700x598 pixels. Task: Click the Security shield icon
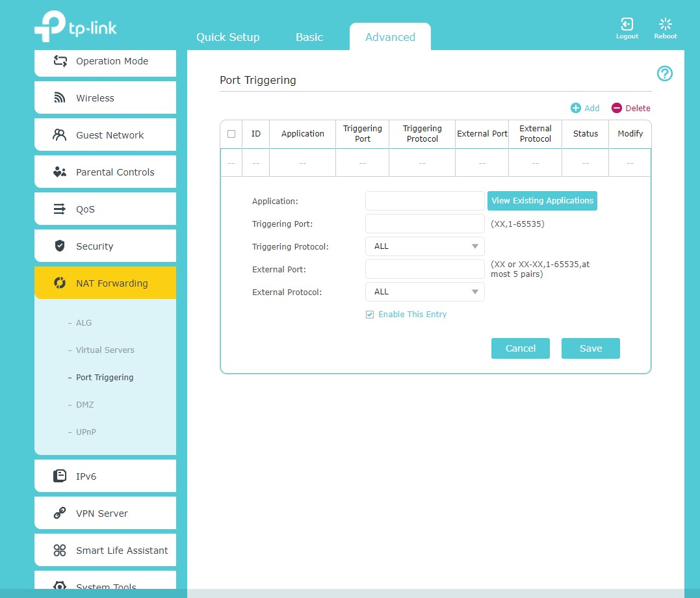[x=59, y=246]
